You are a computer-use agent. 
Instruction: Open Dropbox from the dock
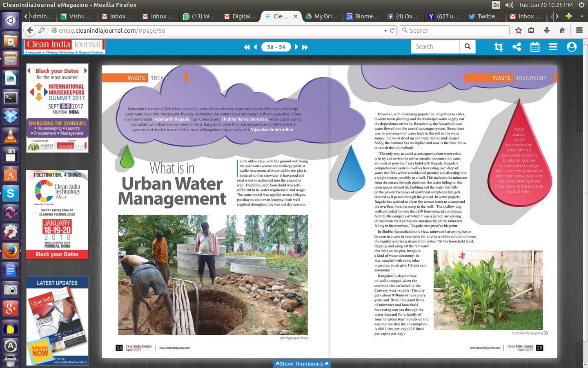point(11,116)
